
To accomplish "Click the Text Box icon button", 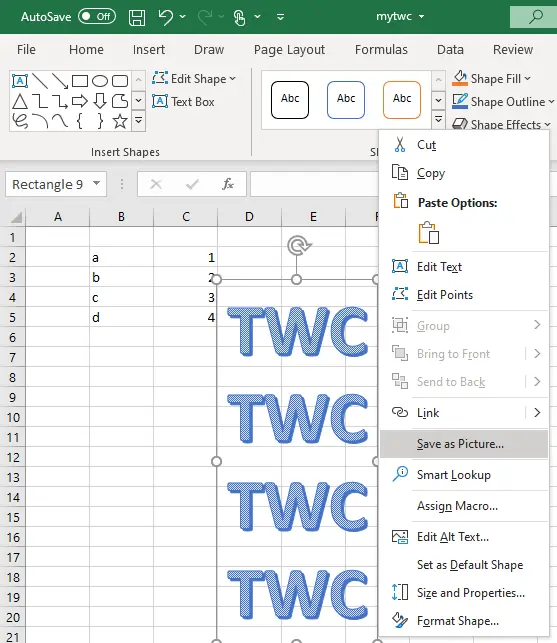I will (x=183, y=101).
